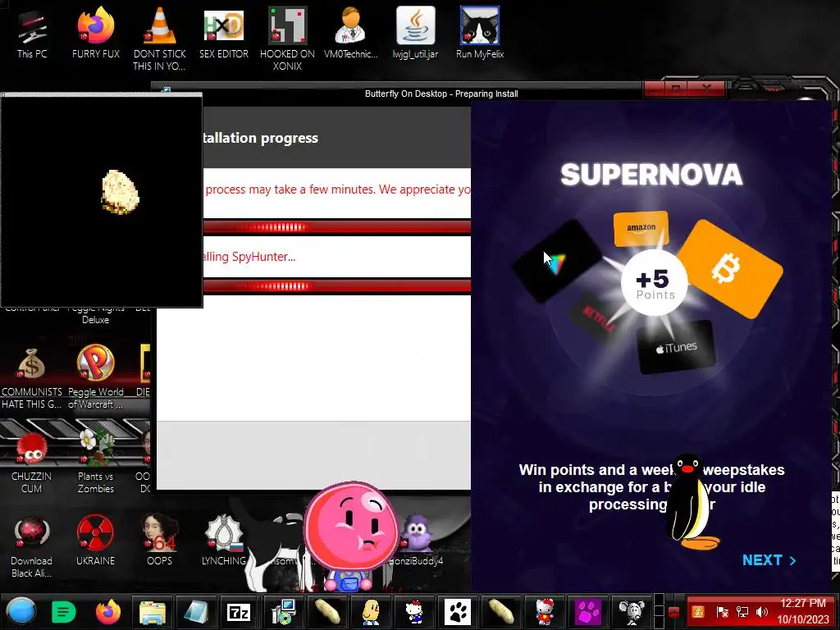Click the amazon gift card image
Image resolution: width=840 pixels, height=630 pixels.
click(641, 229)
